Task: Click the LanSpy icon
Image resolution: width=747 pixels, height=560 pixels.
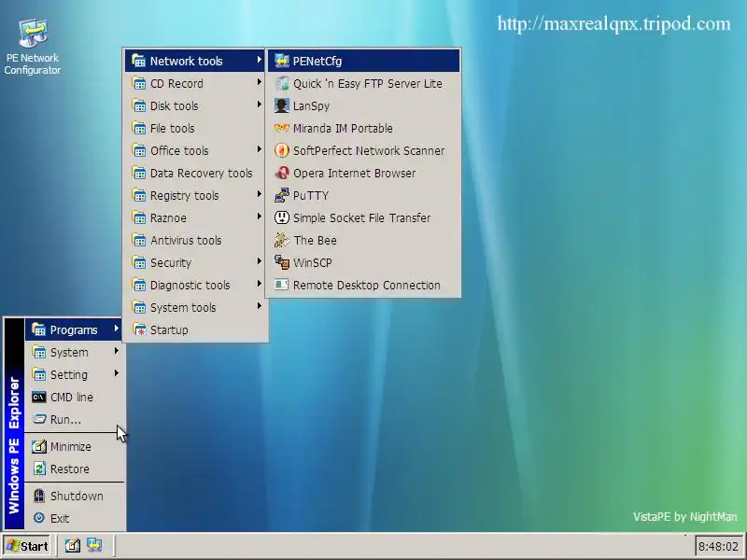Action: 282,105
